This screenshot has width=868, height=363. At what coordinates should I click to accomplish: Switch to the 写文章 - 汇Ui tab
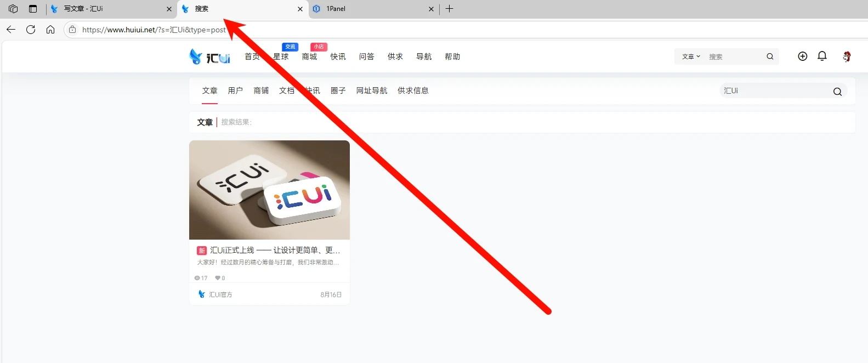click(x=111, y=9)
